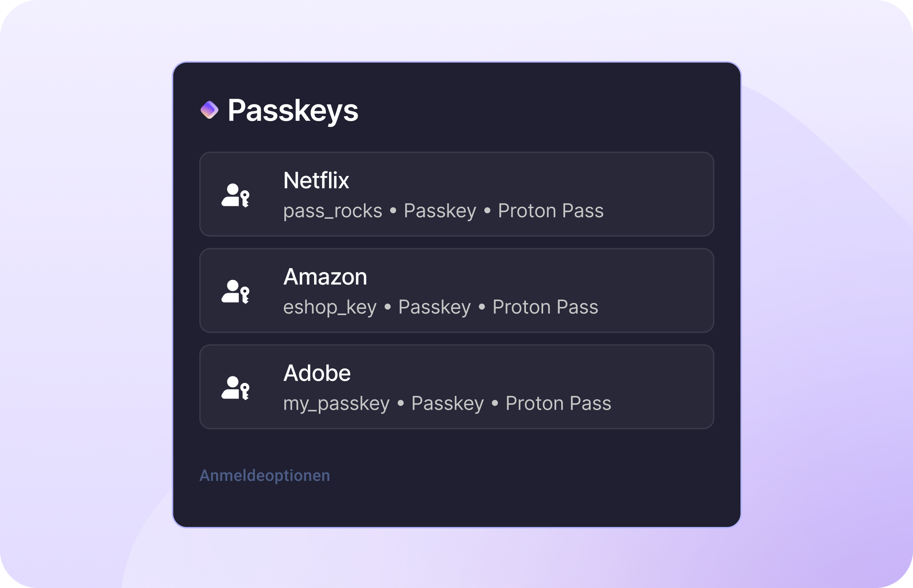Click the Amazon passkey user-key icon
913x588 pixels.
(235, 291)
